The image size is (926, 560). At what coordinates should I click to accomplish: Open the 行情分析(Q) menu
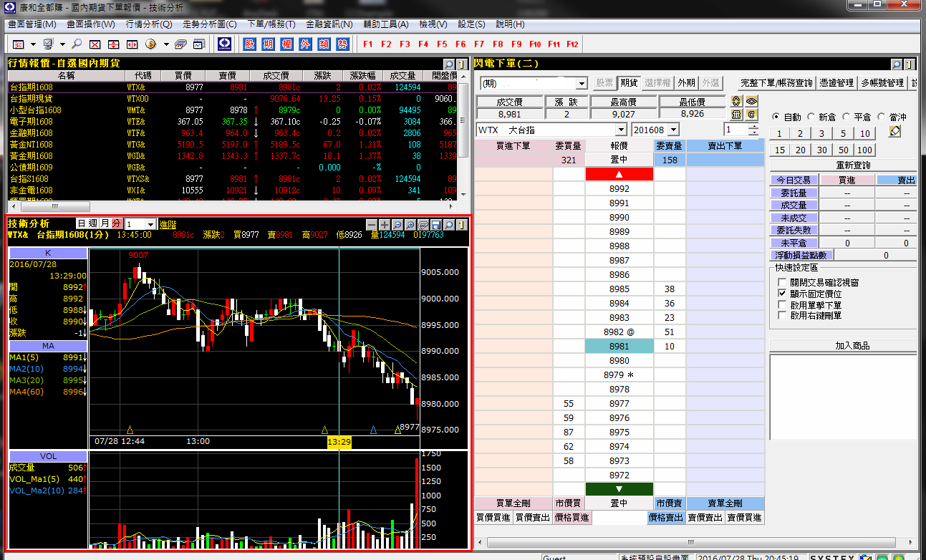point(149,24)
